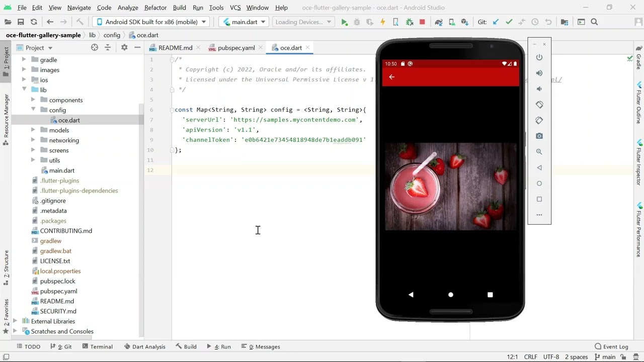Open the VCS menu

pos(235,8)
